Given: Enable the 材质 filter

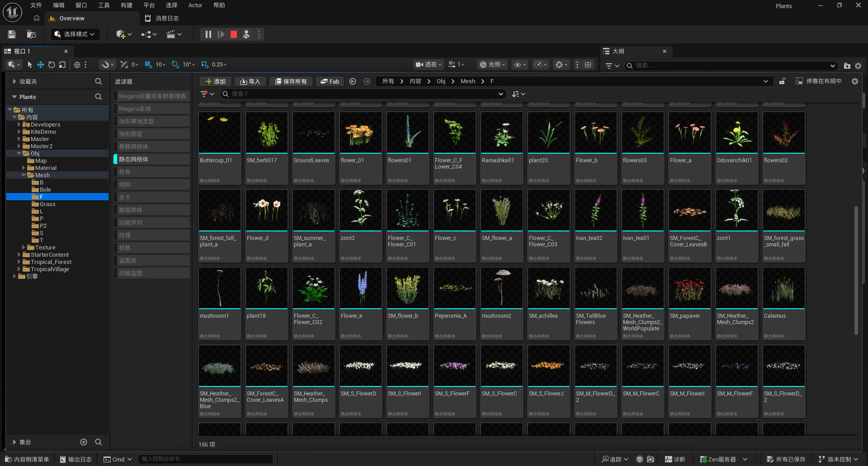Looking at the screenshot, I should pos(151,248).
